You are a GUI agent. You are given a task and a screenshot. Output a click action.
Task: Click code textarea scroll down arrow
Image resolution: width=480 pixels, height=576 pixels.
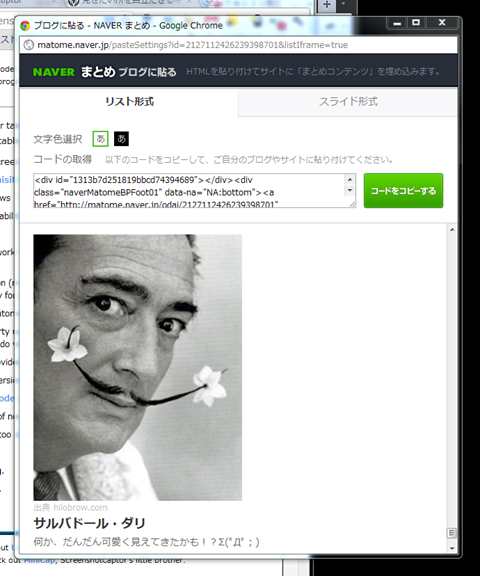[x=350, y=190]
